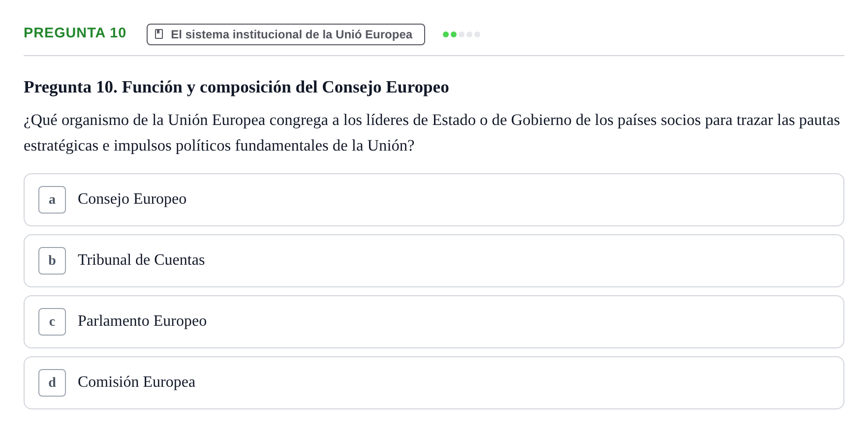Select letter box 'c' for Parlamento Europeo
868x434 pixels.
52,322
